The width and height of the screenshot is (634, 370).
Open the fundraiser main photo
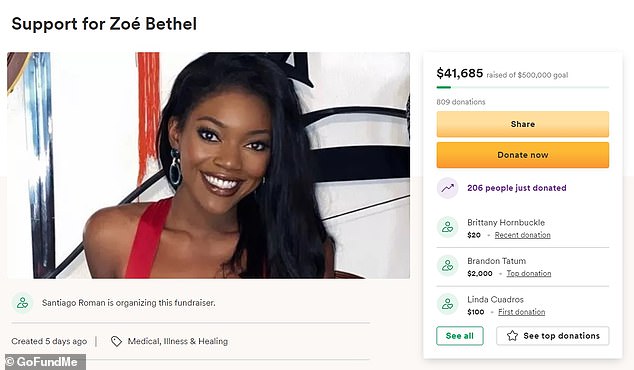[208, 165]
